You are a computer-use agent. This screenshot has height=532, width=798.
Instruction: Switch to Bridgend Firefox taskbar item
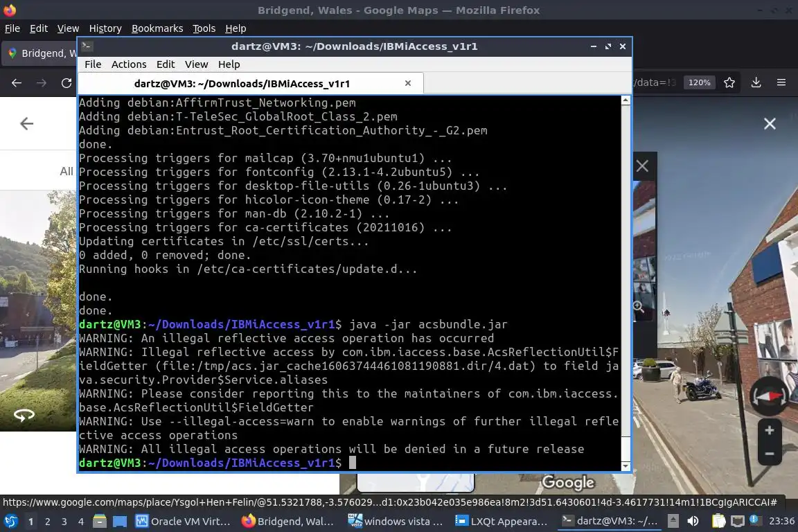[288, 522]
